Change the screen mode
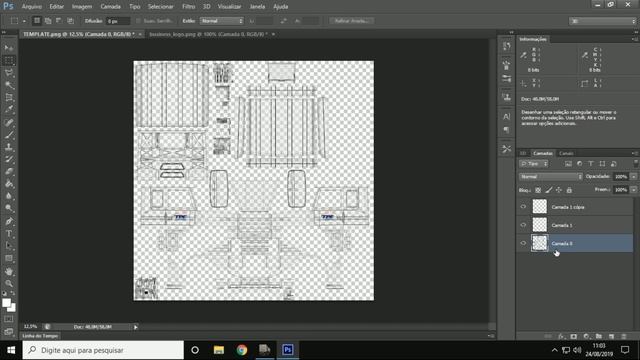This screenshot has width=640, height=360. 9,331
